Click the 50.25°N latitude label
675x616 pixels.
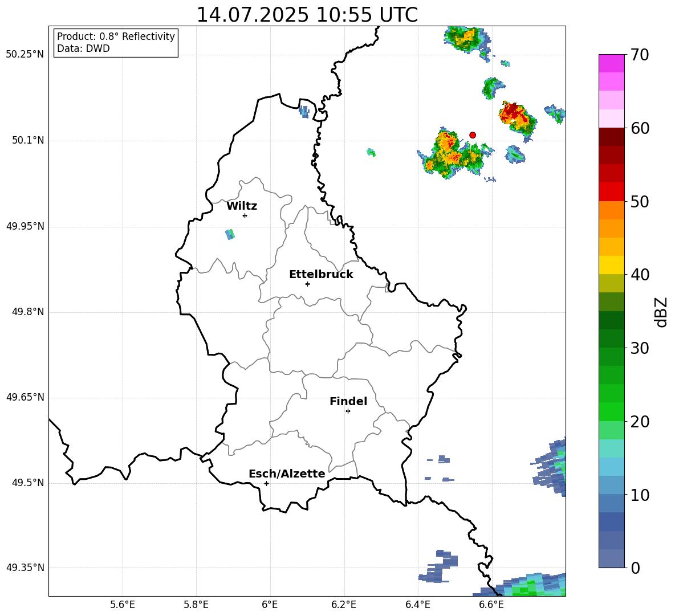pos(25,55)
